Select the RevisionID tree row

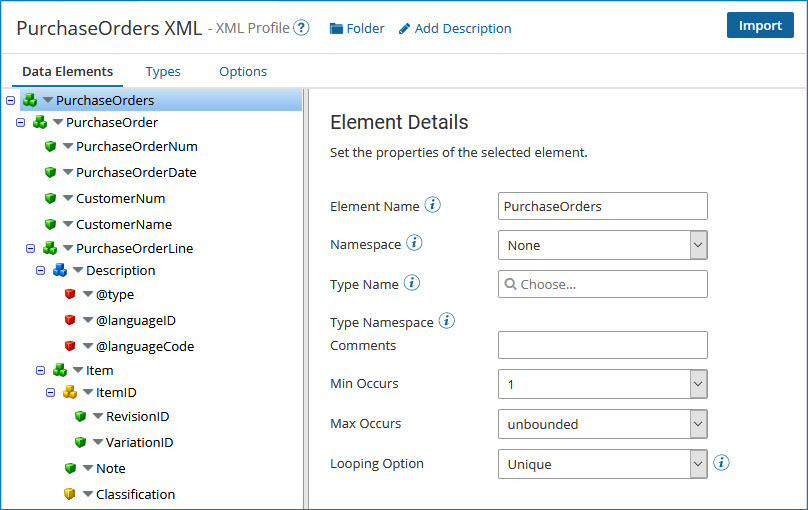point(138,416)
